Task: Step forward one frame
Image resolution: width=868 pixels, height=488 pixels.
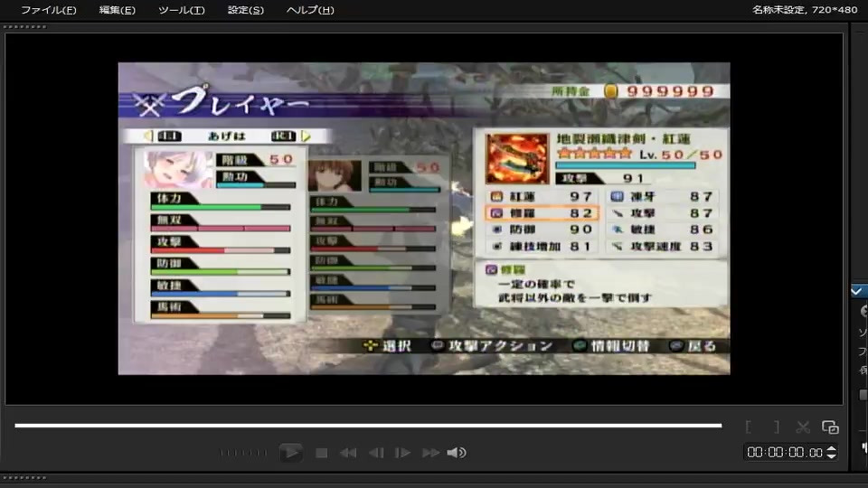Action: (402, 453)
